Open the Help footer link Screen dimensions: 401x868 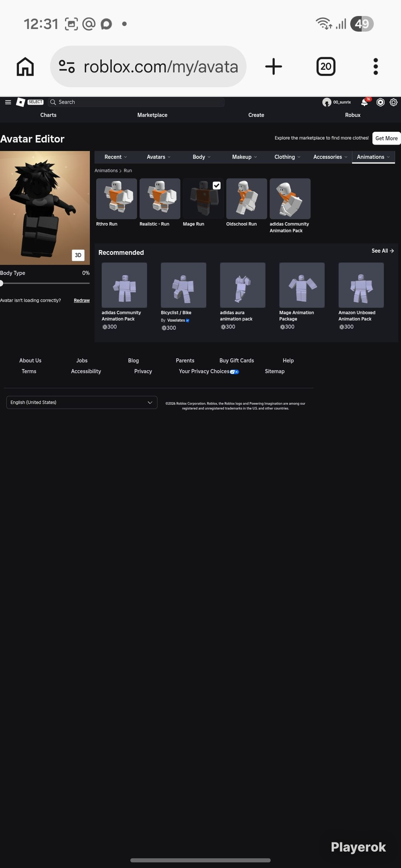[x=288, y=360]
